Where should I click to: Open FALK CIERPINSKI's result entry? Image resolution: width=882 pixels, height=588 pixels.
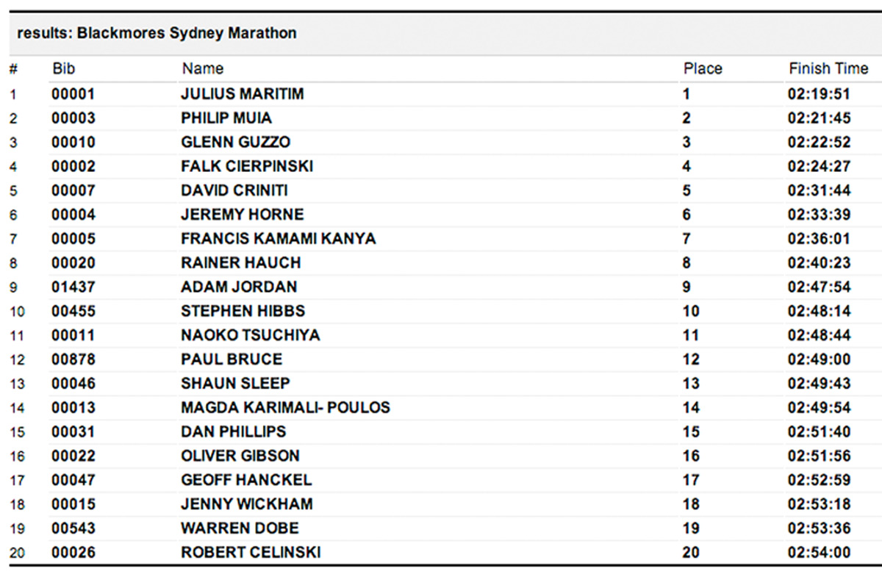(247, 167)
